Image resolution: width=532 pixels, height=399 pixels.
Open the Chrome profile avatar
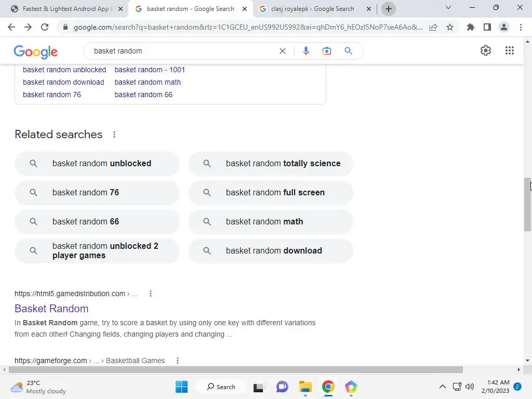tap(504, 27)
